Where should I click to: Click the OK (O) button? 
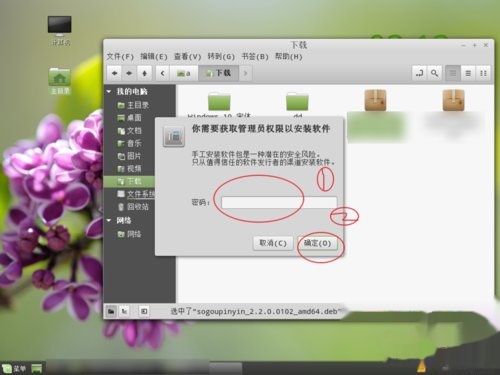click(317, 243)
